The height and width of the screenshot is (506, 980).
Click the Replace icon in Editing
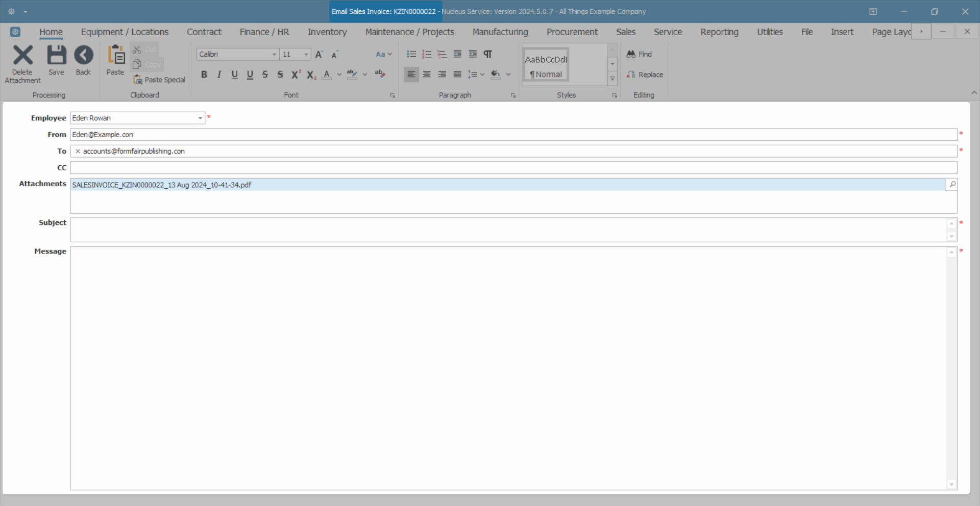(631, 74)
